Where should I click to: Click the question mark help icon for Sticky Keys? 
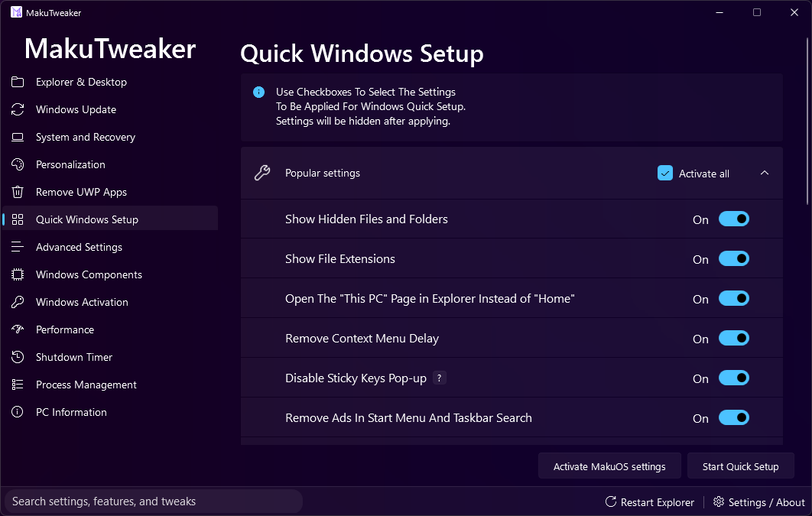click(x=439, y=378)
